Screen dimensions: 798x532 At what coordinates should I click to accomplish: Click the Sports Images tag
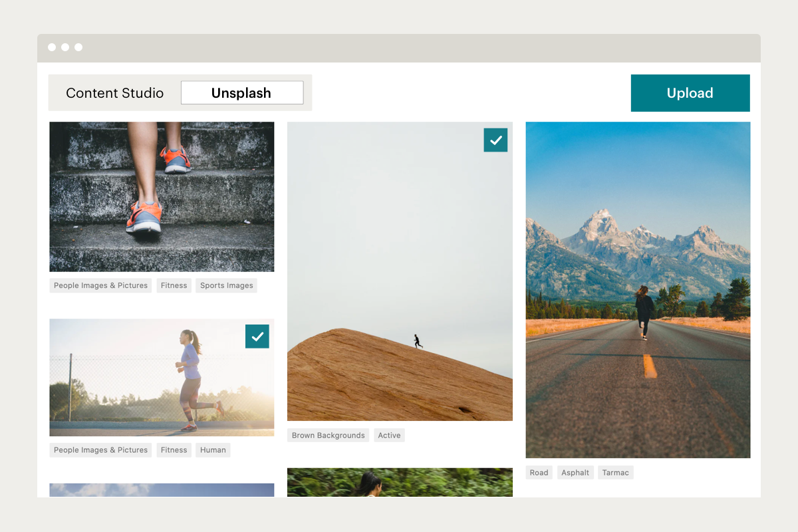[x=226, y=286]
